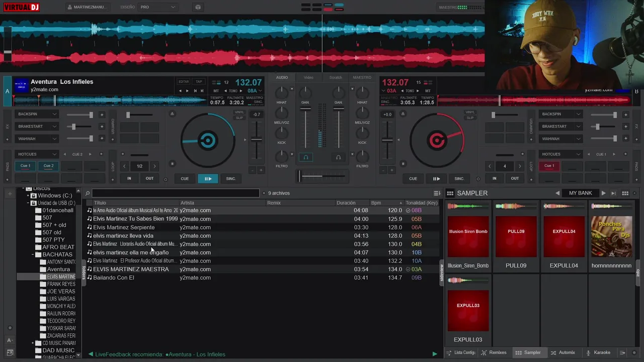Switch to the MAESTRO mixer tab
Viewport: 644px width, 362px height.
(x=362, y=77)
